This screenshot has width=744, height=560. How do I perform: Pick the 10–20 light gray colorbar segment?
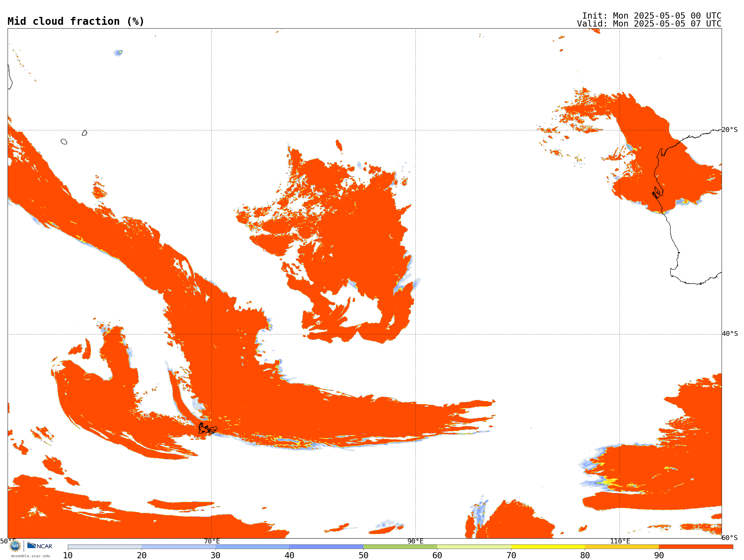click(105, 547)
